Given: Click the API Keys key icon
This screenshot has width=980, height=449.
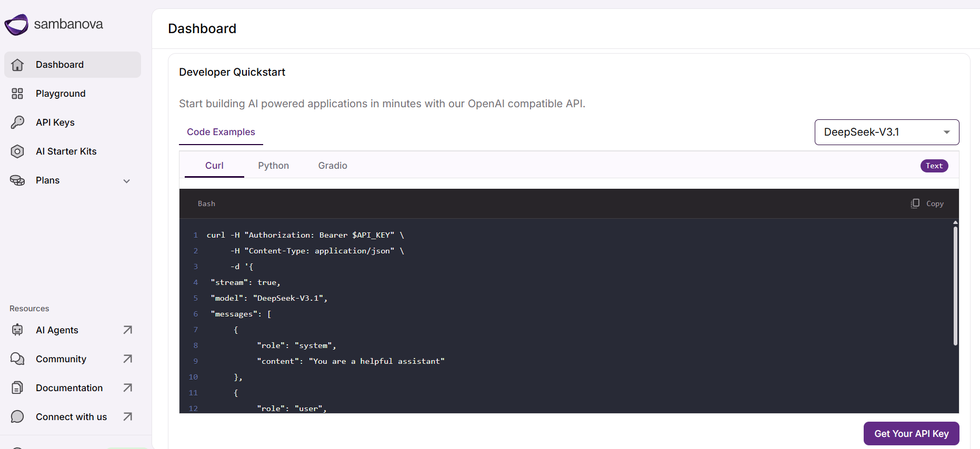Looking at the screenshot, I should [17, 123].
